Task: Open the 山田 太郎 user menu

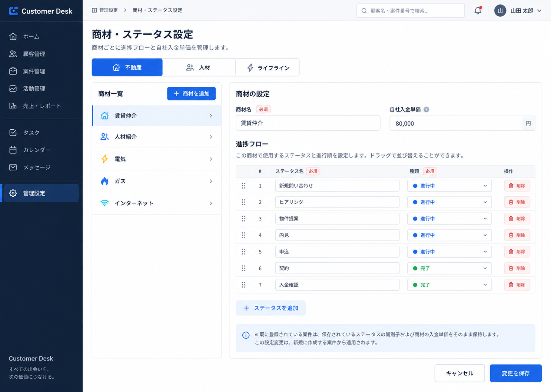Action: click(x=518, y=10)
